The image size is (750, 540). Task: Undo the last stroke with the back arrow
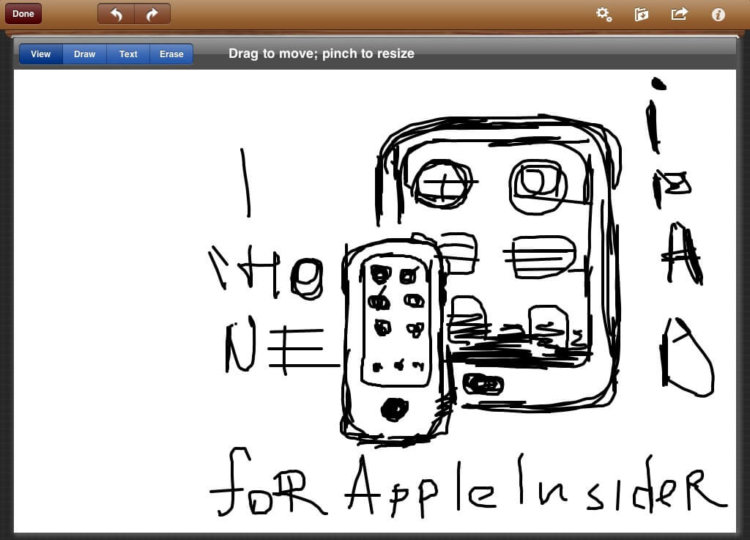[116, 14]
